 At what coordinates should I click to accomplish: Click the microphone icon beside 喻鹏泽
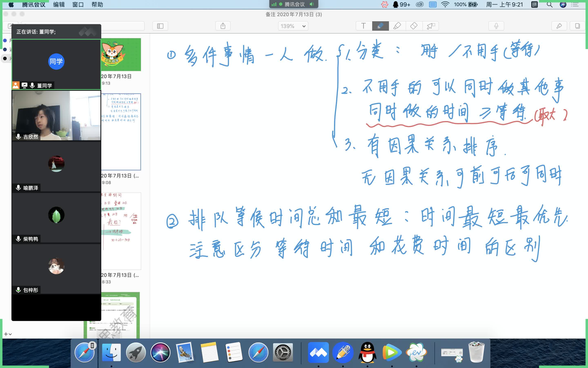coord(18,188)
